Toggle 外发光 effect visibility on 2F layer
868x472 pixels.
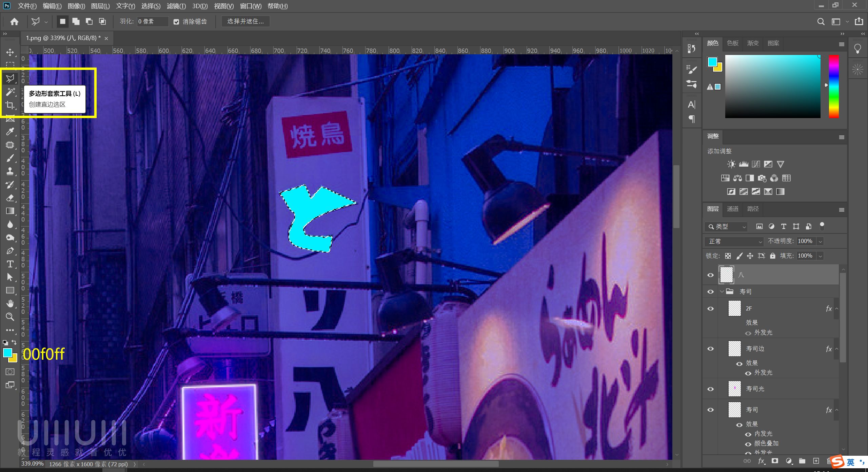[x=748, y=333]
